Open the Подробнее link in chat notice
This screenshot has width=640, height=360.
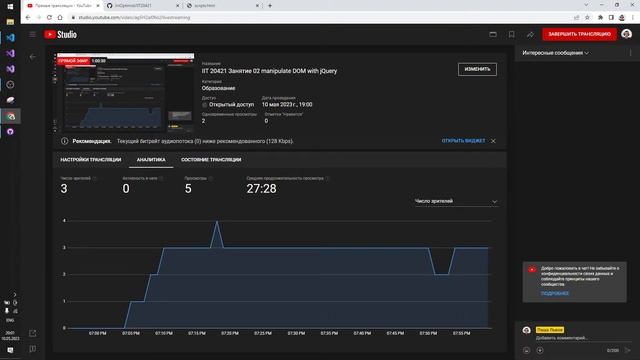pos(555,293)
